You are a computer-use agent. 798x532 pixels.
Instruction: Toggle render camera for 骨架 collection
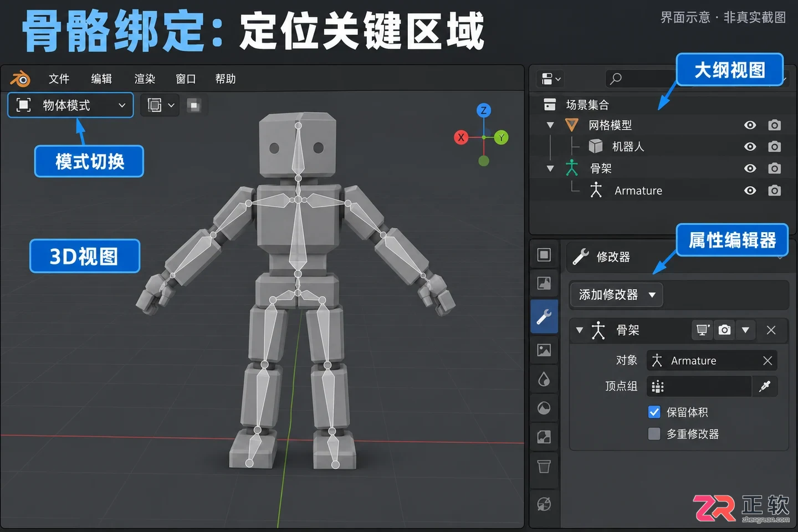click(x=775, y=168)
